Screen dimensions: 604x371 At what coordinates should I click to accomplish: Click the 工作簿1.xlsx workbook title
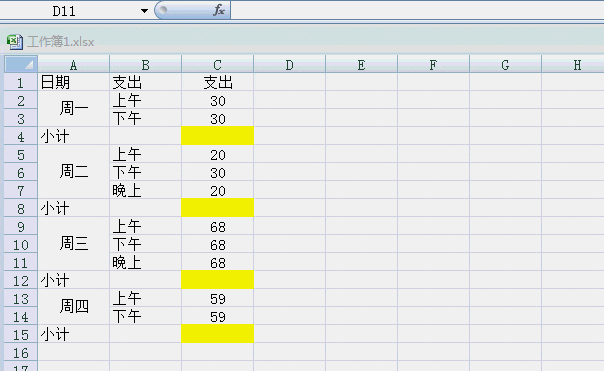click(x=60, y=42)
